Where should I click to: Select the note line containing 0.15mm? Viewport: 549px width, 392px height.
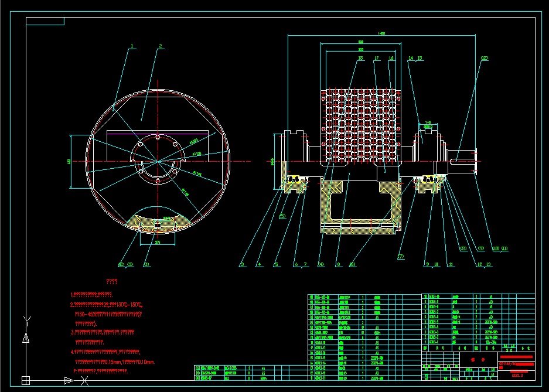point(115,362)
